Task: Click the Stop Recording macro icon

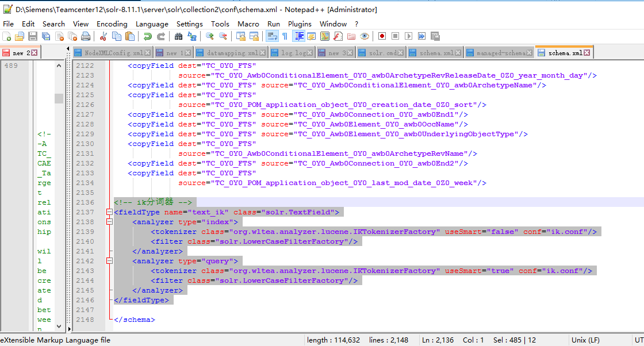Action: pyautogui.click(x=395, y=36)
